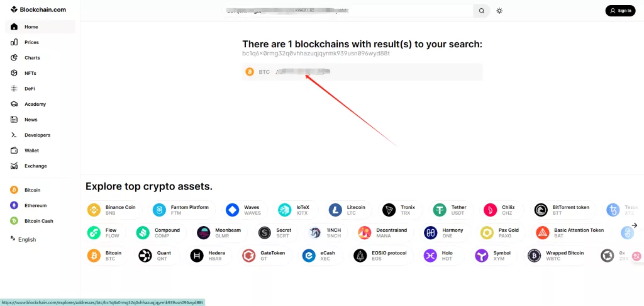Click the search address input field

tap(348, 11)
